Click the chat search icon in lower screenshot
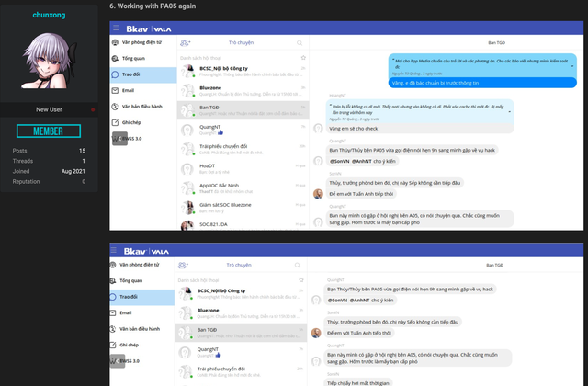Viewport: 588px width, 386px height. (x=298, y=266)
